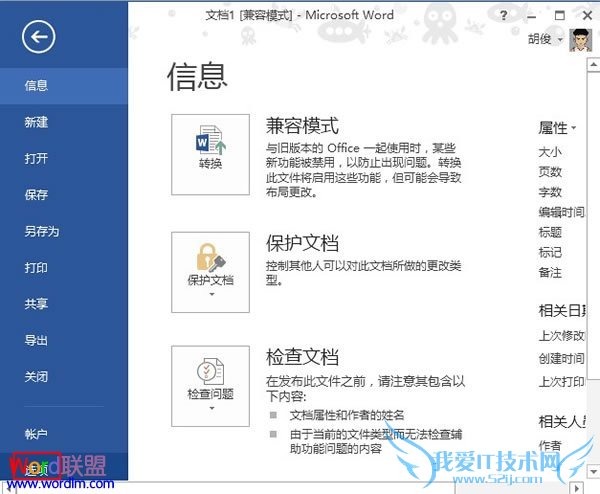Click the 页数 property label
The image size is (600, 494).
pyautogui.click(x=550, y=172)
